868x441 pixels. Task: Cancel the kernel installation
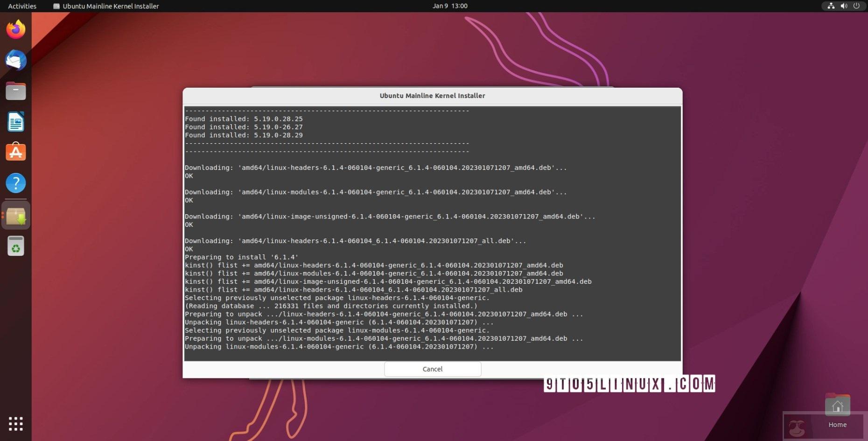[432, 369]
